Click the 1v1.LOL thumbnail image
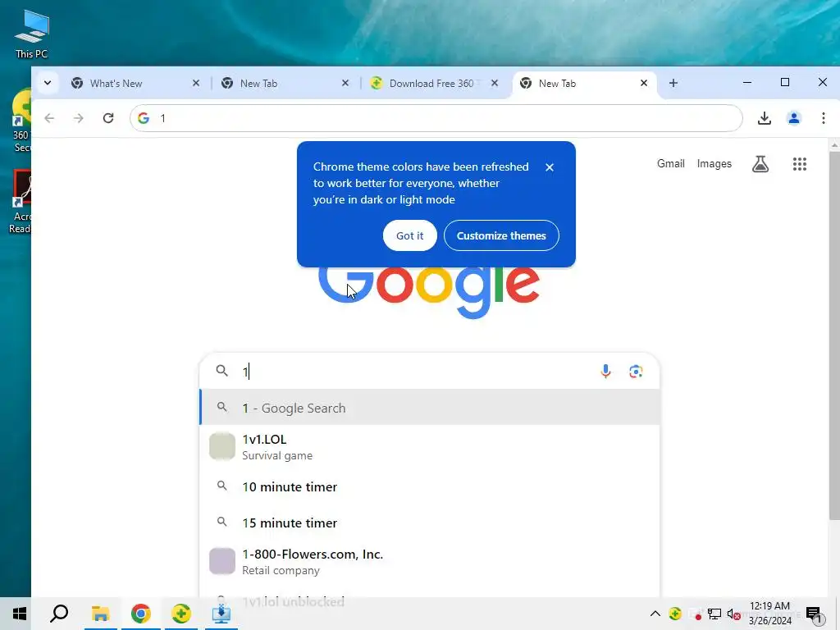The height and width of the screenshot is (630, 840). point(221,447)
